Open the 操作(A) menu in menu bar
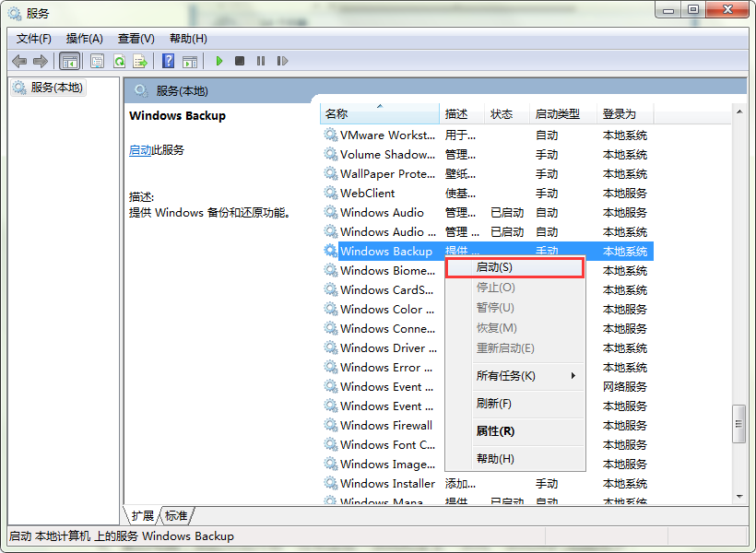This screenshot has width=756, height=553. 85,39
